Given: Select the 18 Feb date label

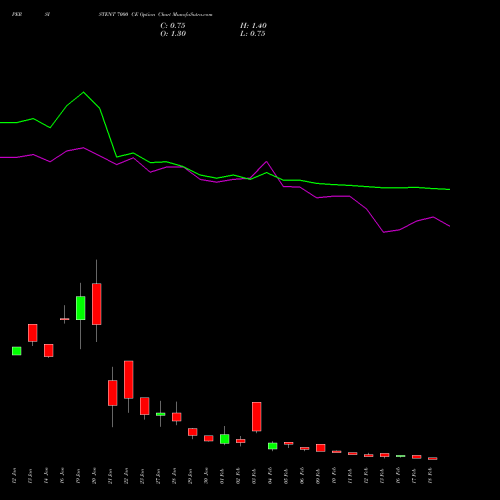Looking at the screenshot, I should (430, 476).
